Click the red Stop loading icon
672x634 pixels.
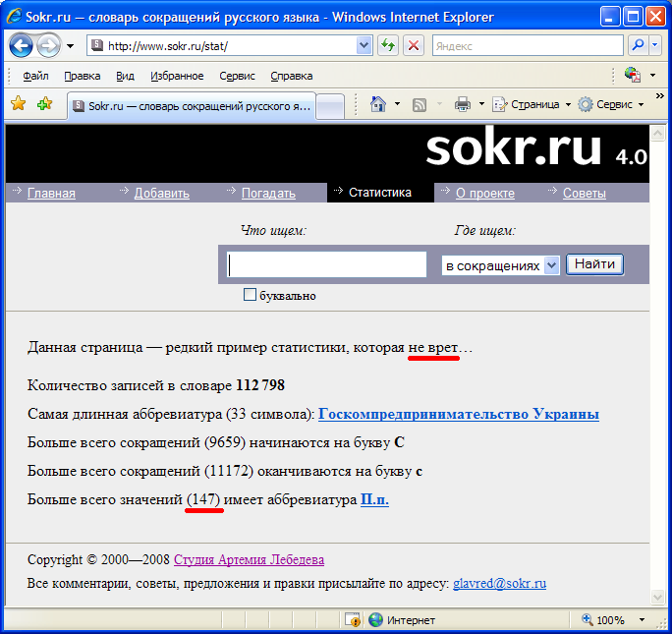click(414, 45)
